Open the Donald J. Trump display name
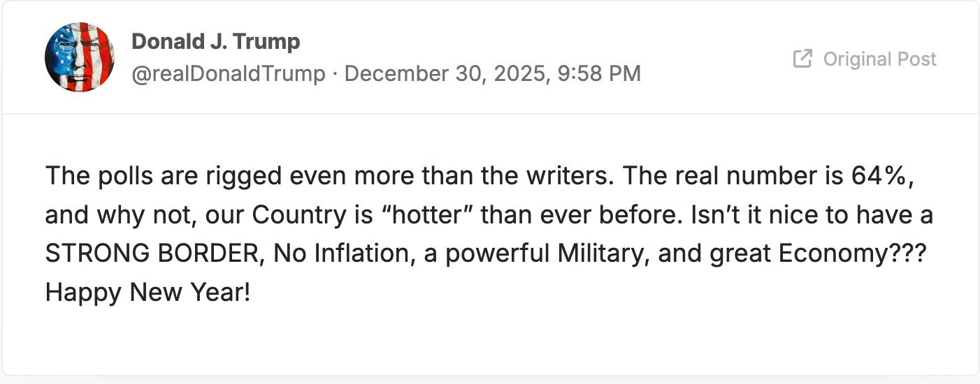Viewport: 980px width, 384px height. coord(216,41)
